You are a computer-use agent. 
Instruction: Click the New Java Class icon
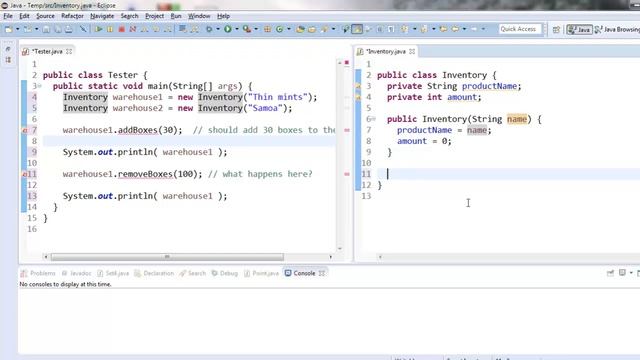[280, 29]
